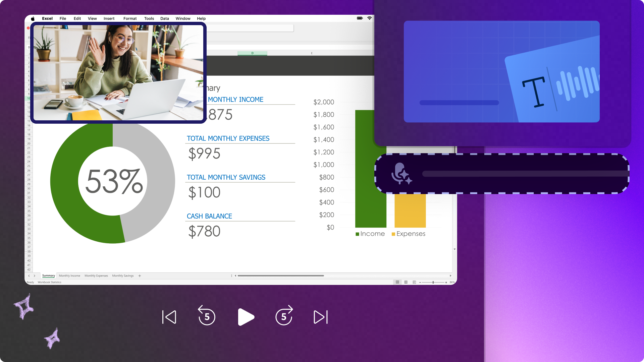Open the Insert menu
Viewport: 644px width, 362px height.
[109, 18]
